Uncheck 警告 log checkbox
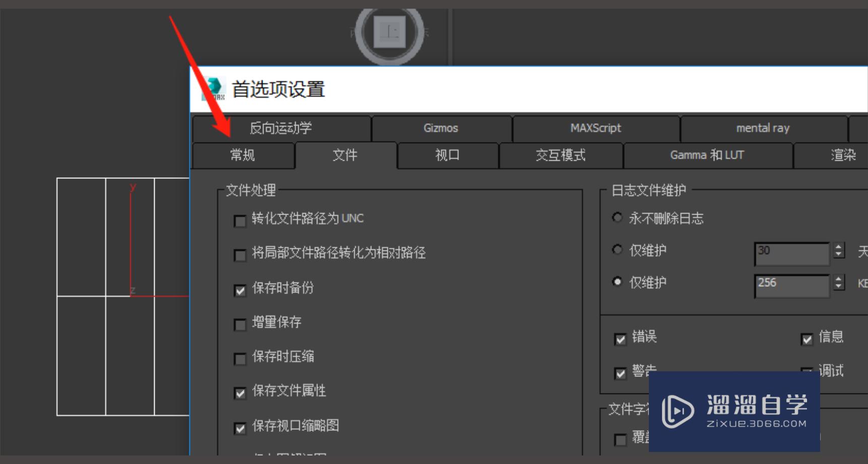868x464 pixels. (620, 373)
